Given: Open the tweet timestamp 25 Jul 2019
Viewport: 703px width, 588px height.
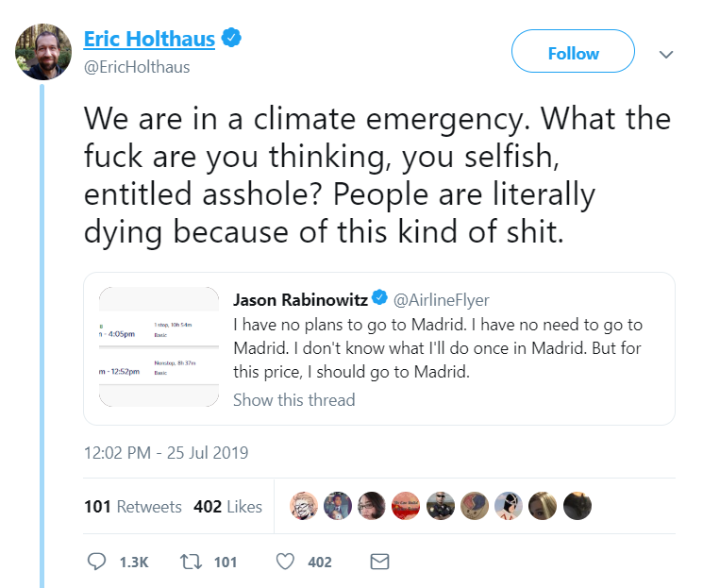Looking at the screenshot, I should (166, 452).
